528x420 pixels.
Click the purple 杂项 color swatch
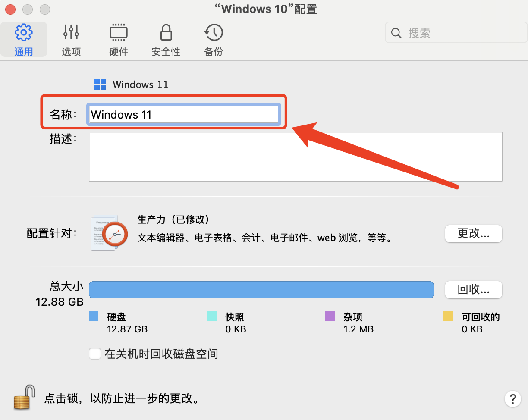coord(330,316)
